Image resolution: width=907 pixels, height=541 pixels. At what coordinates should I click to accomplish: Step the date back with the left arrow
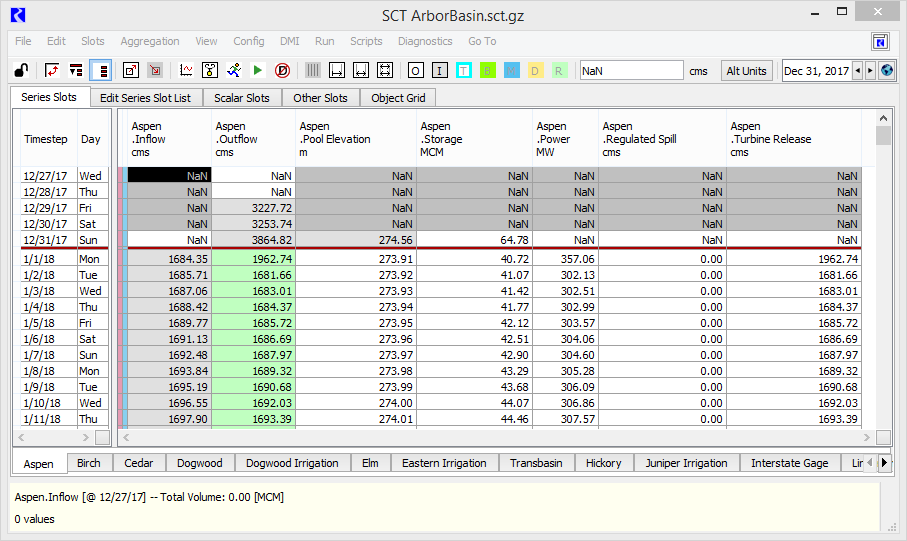857,71
